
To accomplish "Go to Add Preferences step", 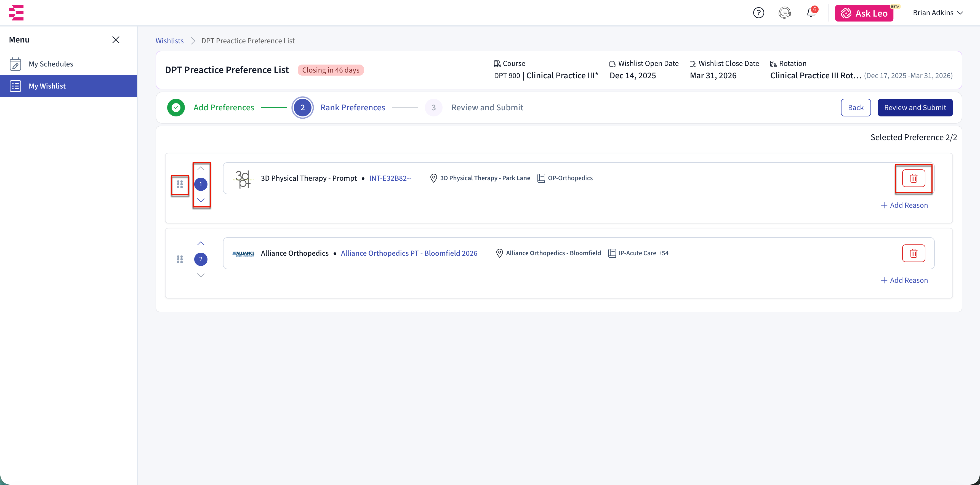I will pyautogui.click(x=223, y=108).
